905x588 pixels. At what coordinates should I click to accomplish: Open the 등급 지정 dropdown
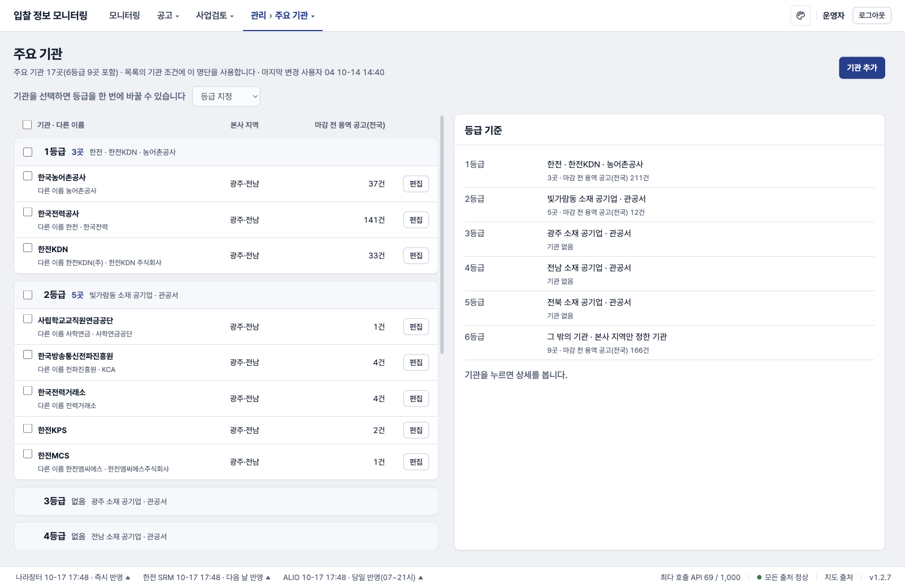pos(226,96)
